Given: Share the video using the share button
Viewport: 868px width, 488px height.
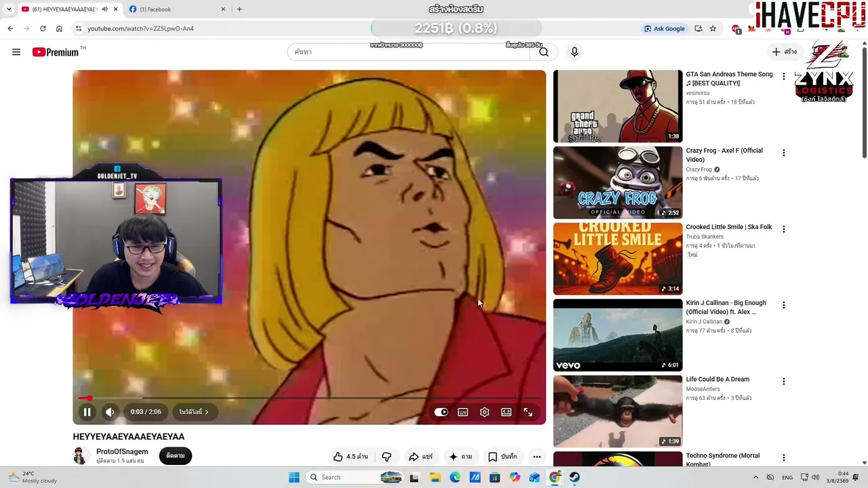Looking at the screenshot, I should 420,457.
